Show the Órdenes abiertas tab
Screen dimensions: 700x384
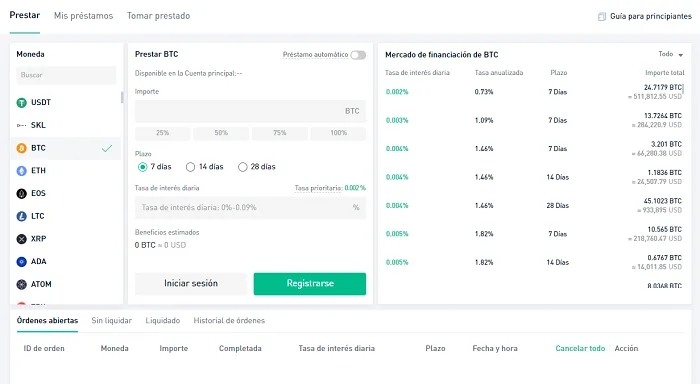tap(47, 321)
